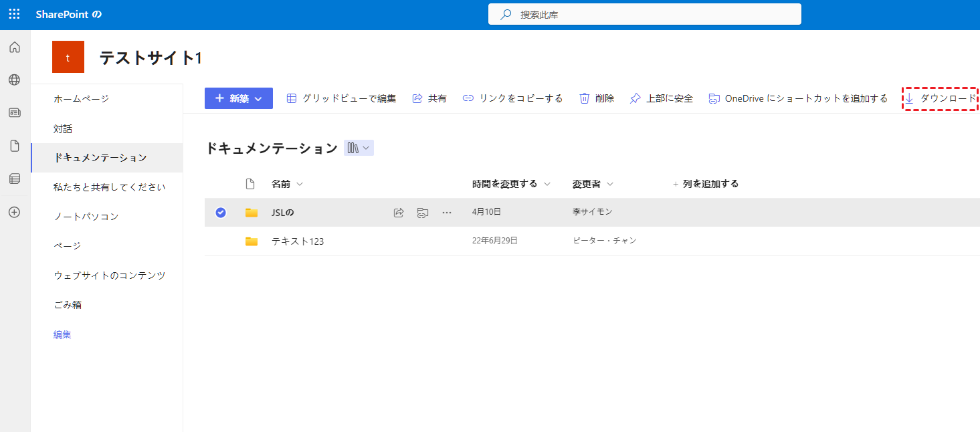Open the app launcher waffle icon
This screenshot has width=980, height=432.
click(x=14, y=14)
